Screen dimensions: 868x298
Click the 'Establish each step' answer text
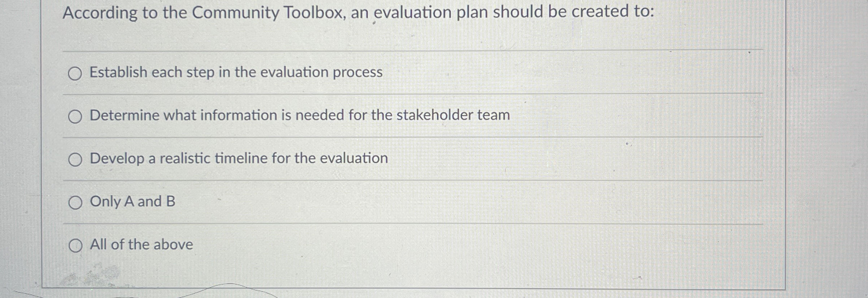235,73
